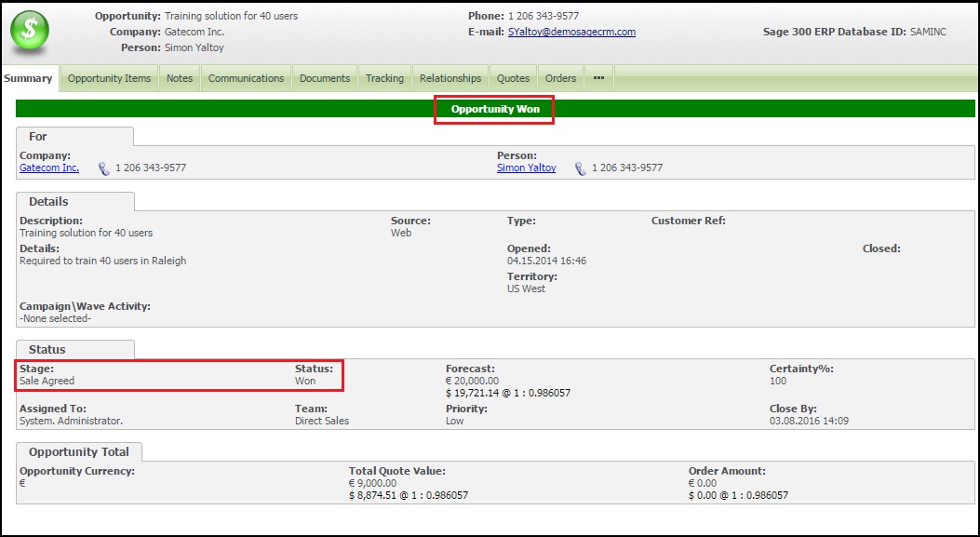Select the Tracking tab
Image resolution: width=980 pixels, height=537 pixels.
coord(384,78)
